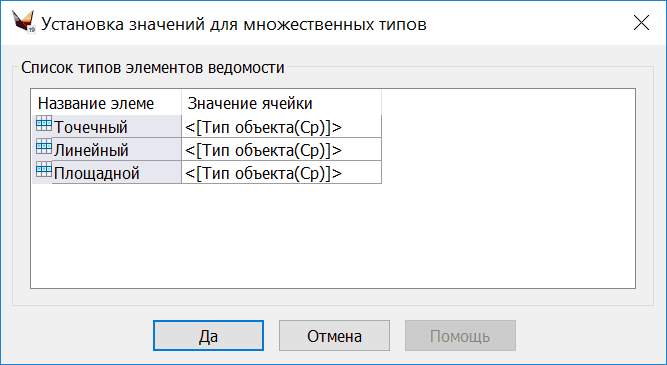Confirm with the Да button
The width and height of the screenshot is (667, 365).
[x=208, y=336]
